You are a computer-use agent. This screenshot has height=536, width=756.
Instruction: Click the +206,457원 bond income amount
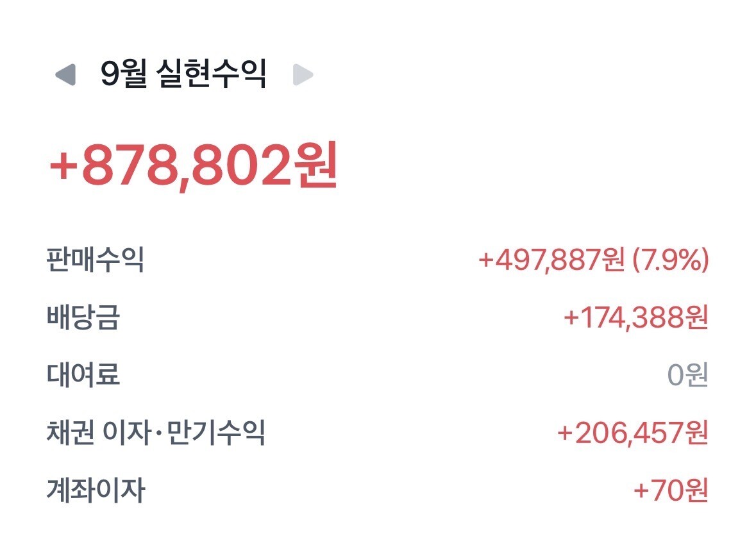[x=632, y=433]
